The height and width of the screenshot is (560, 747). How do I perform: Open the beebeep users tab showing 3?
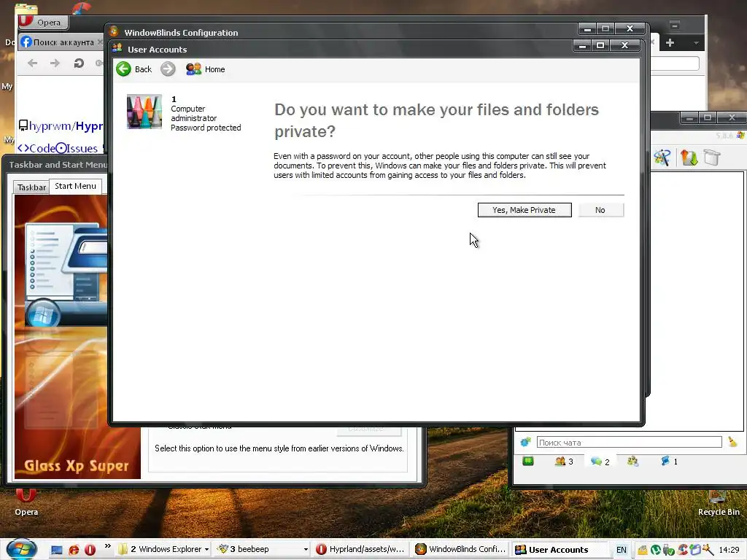coord(564,461)
